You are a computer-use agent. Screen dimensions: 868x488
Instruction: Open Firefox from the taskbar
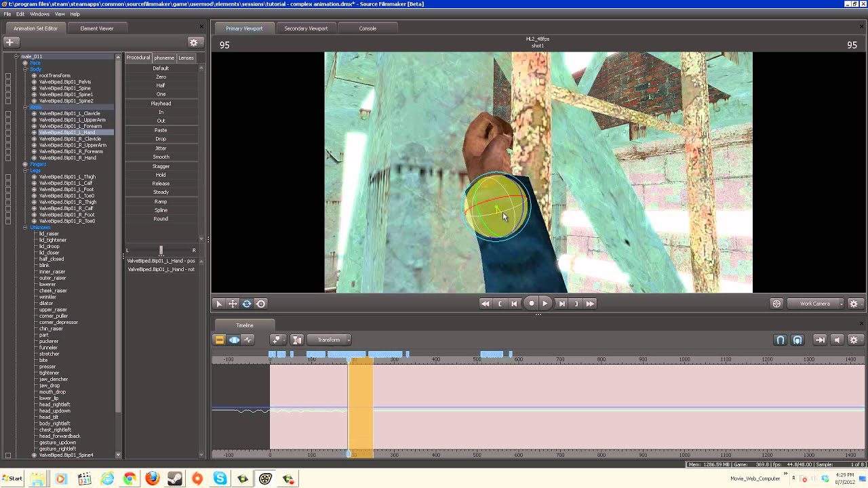(x=152, y=479)
